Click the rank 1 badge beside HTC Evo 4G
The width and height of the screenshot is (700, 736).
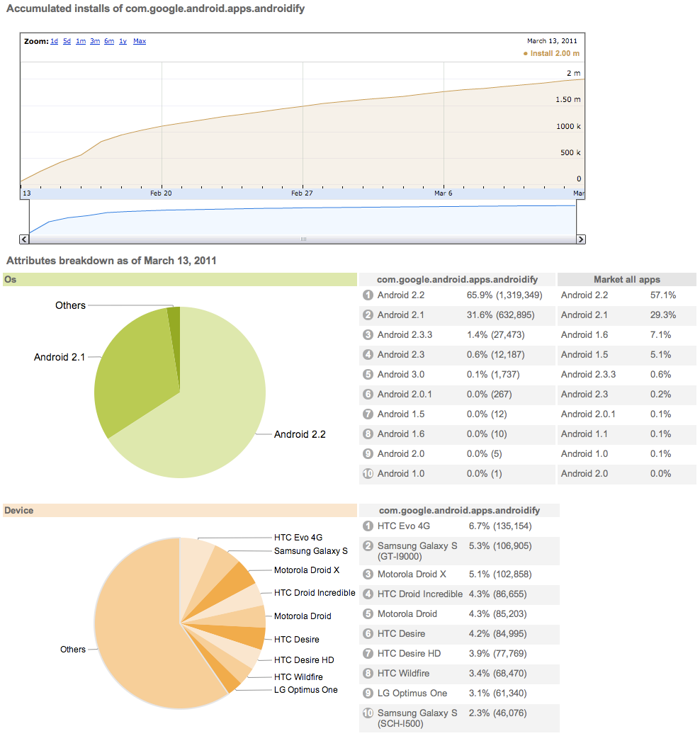(x=369, y=526)
